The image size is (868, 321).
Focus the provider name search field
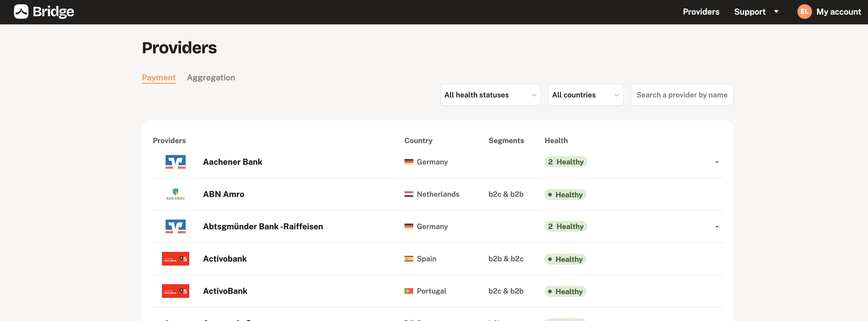pyautogui.click(x=682, y=95)
